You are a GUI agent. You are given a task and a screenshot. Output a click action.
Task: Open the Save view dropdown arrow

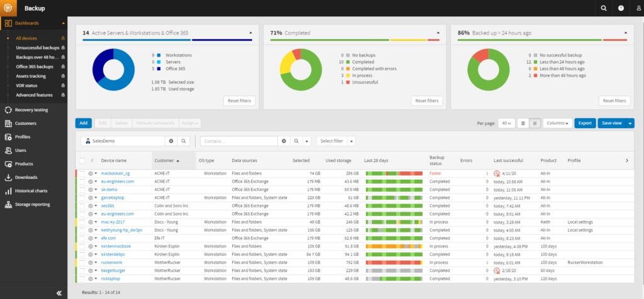tap(630, 123)
